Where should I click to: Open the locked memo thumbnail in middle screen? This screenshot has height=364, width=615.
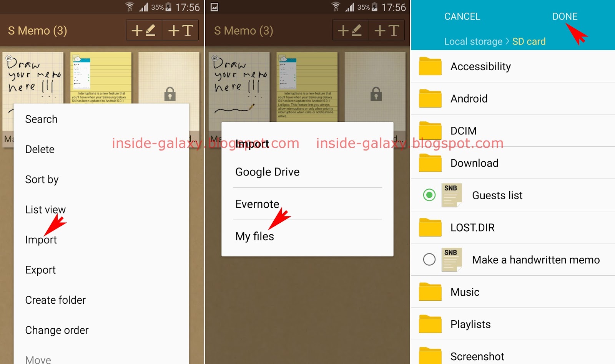point(375,87)
